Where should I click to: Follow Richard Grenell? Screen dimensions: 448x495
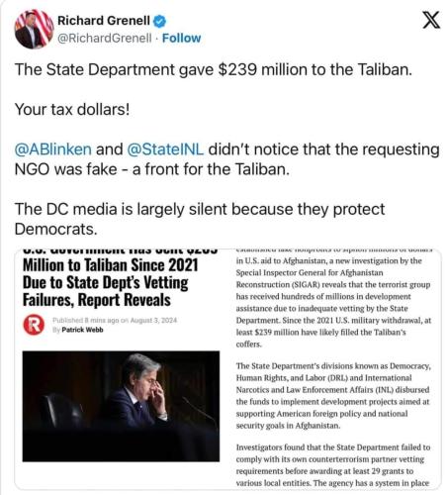click(181, 39)
